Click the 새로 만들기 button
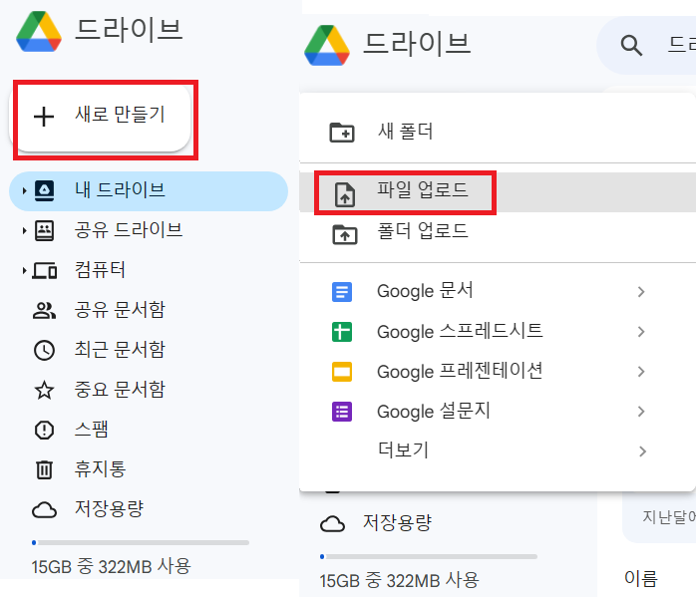Viewport: 700px width, 597px height. [101, 119]
